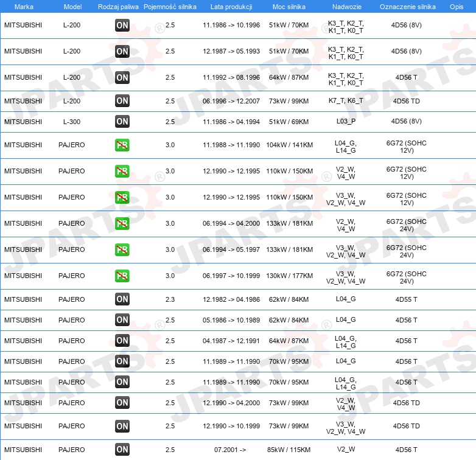
Task: Click ON icon in Pajero 2.3 4D55 T row
Action: (122, 299)
